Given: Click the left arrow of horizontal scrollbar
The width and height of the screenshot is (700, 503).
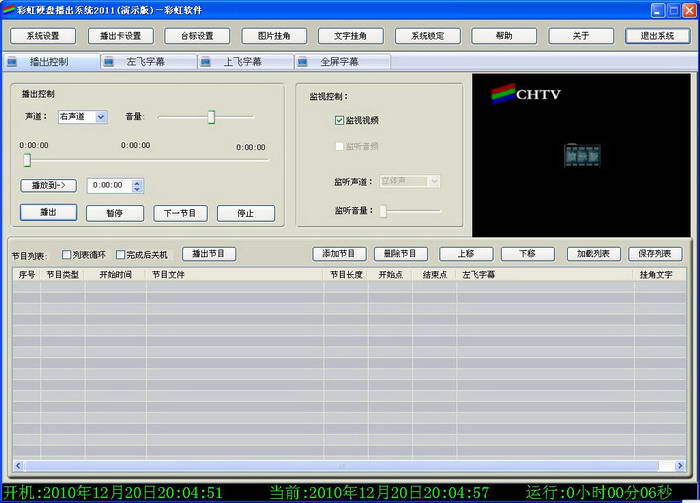Looking at the screenshot, I should pyautogui.click(x=18, y=466).
